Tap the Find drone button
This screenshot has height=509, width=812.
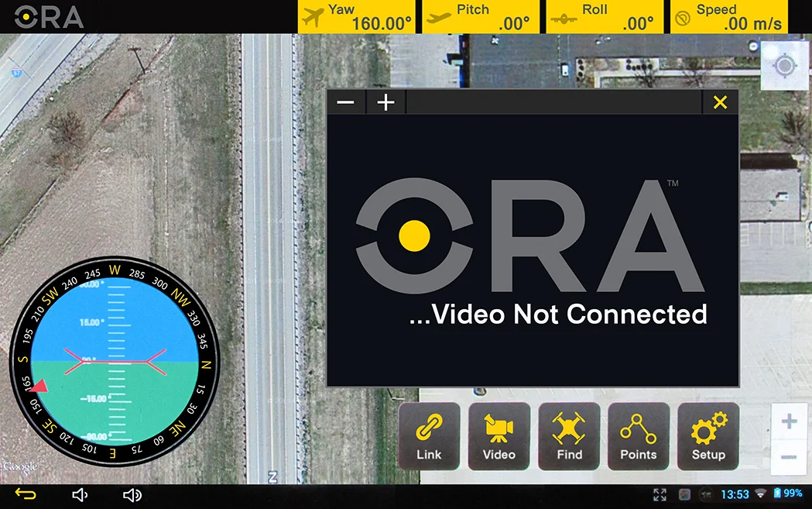click(x=569, y=436)
